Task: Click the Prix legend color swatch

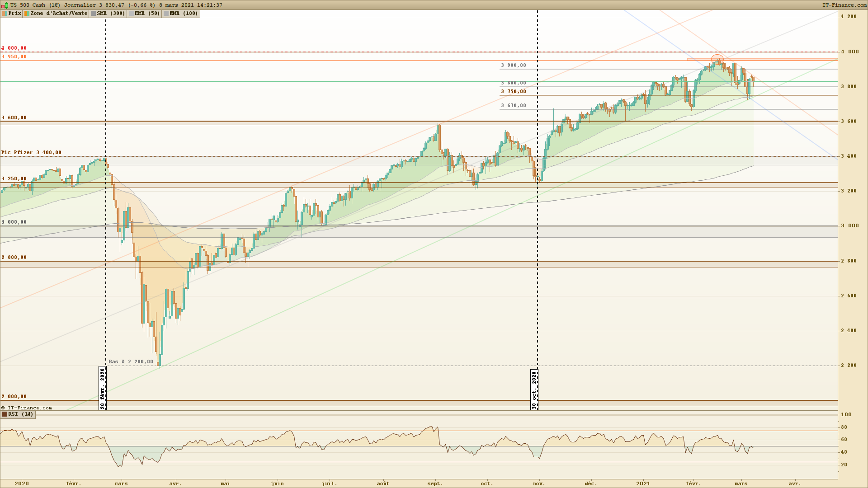Action: point(5,14)
